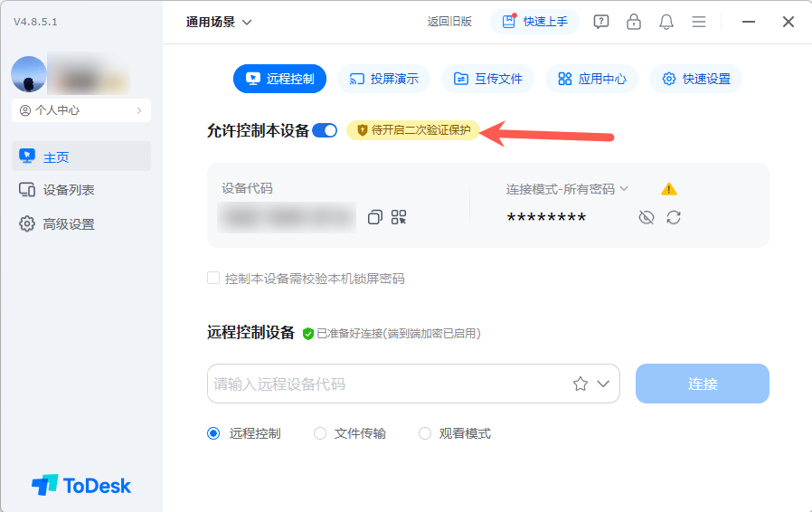This screenshot has width=812, height=512.
Task: Open the hamburger menu icon
Action: tap(699, 22)
